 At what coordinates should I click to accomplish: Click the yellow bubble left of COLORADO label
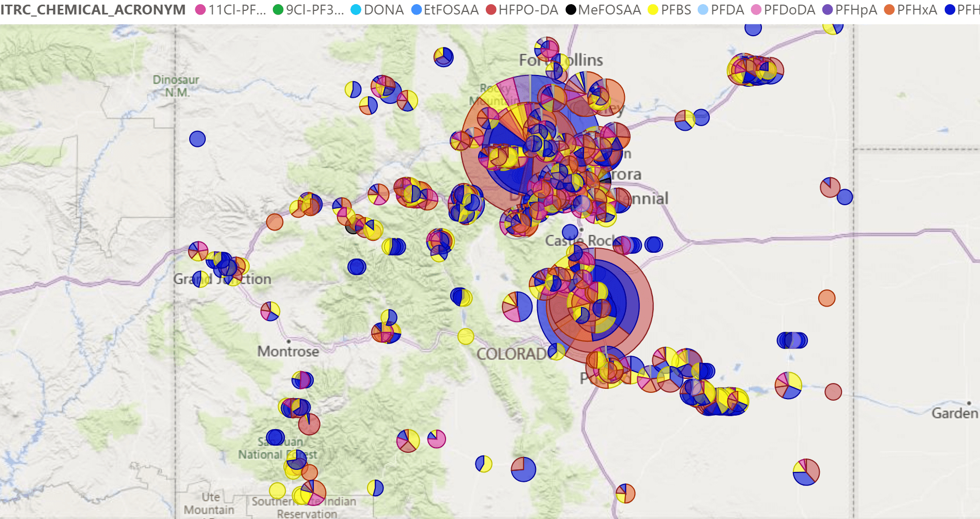click(x=466, y=337)
